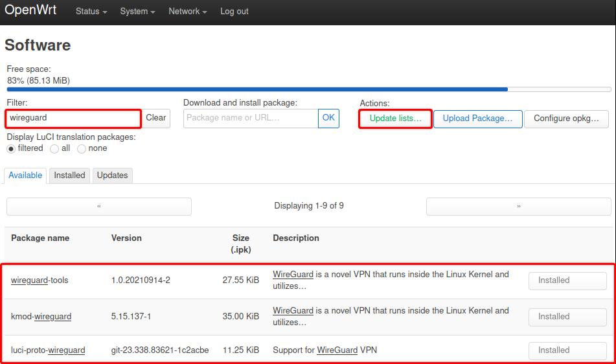Click the Description column header
Image resolution: width=616 pixels, height=364 pixels.
click(296, 238)
